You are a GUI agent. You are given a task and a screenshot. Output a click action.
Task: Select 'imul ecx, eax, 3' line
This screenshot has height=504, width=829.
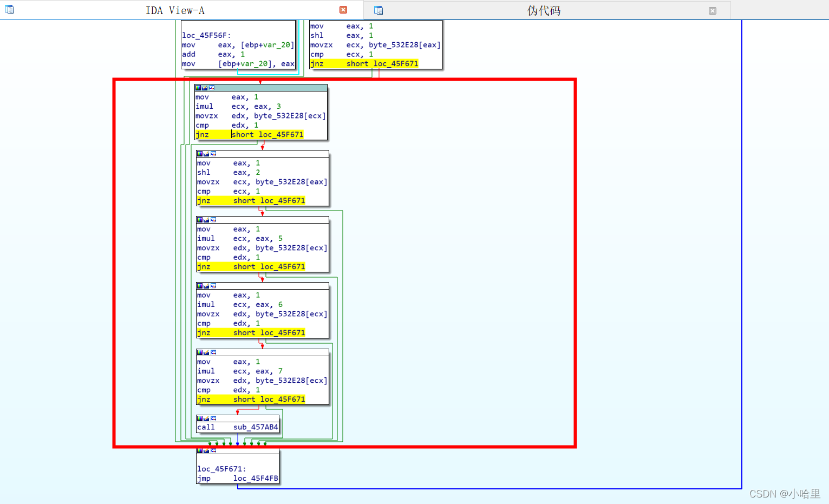click(x=238, y=106)
